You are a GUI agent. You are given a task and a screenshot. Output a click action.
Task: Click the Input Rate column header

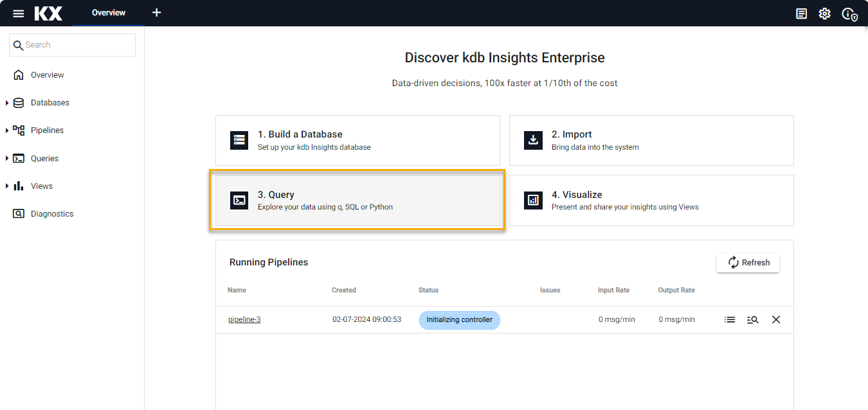point(613,290)
